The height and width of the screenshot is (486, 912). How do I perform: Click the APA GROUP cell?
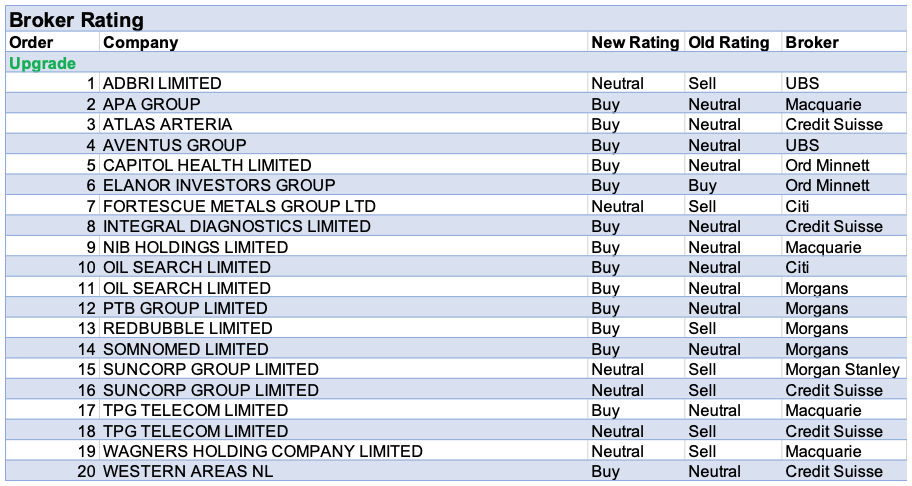tap(152, 104)
